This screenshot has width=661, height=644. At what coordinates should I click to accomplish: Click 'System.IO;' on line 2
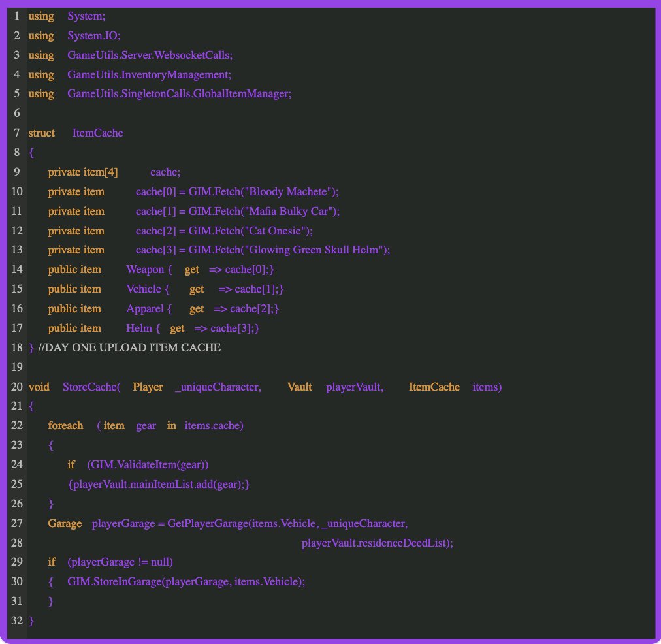pyautogui.click(x=94, y=35)
